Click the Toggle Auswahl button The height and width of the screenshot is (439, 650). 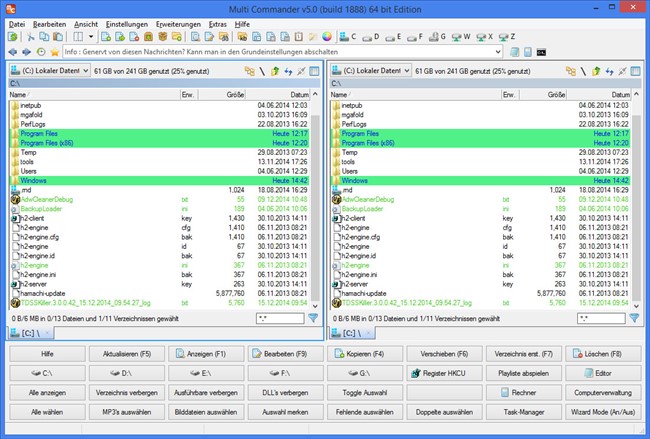click(x=365, y=393)
